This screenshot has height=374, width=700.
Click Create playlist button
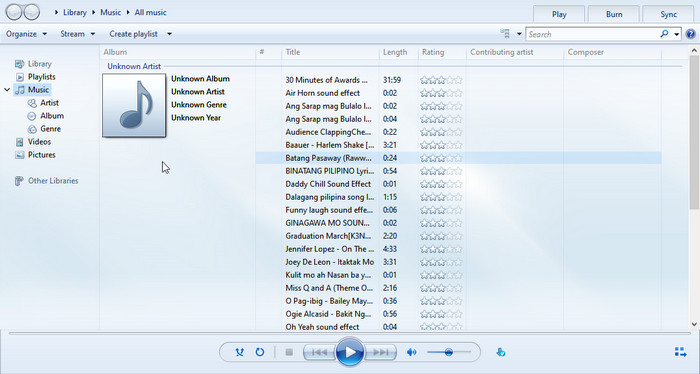[x=133, y=34]
